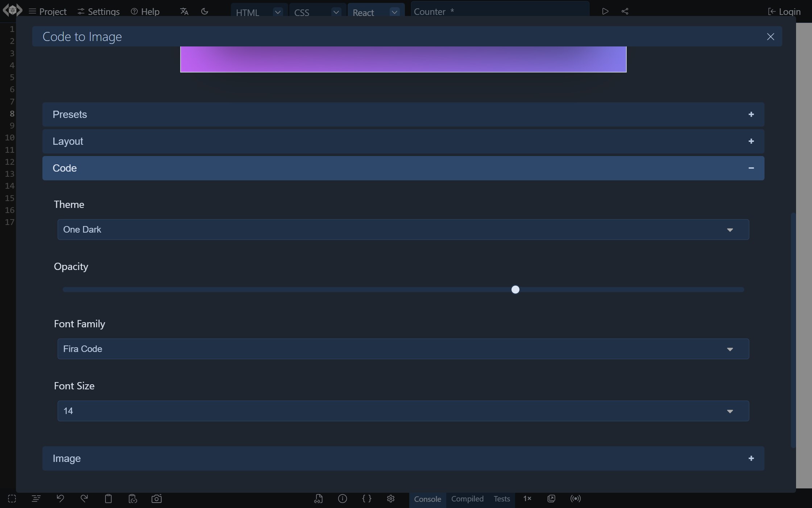This screenshot has height=508, width=812.
Task: Toggle the language translation icon
Action: (184, 11)
